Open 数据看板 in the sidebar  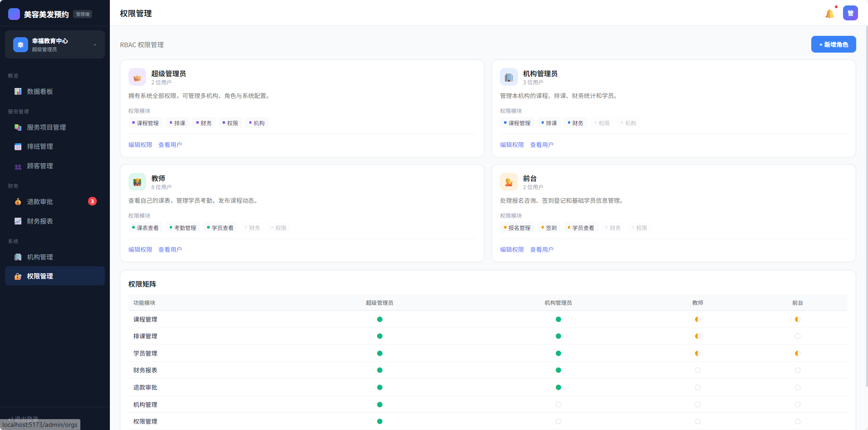pyautogui.click(x=40, y=92)
